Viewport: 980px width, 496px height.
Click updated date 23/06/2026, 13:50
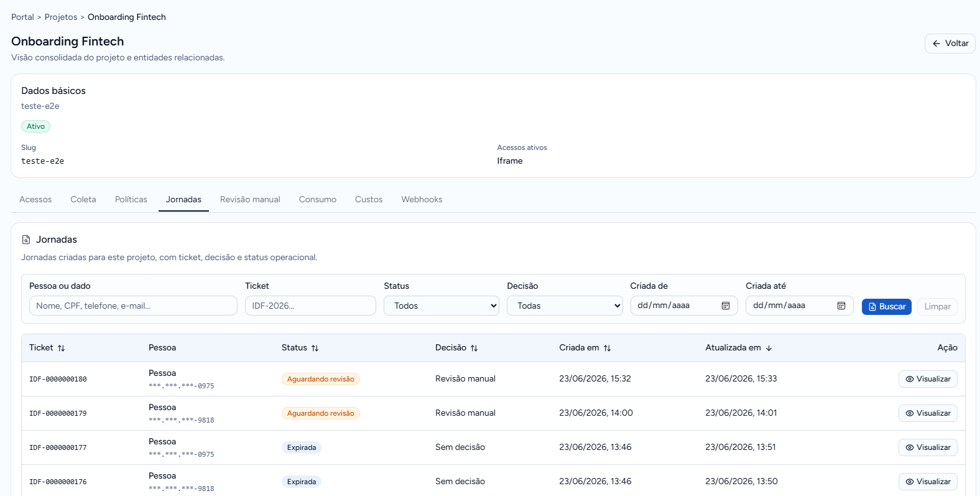741,482
